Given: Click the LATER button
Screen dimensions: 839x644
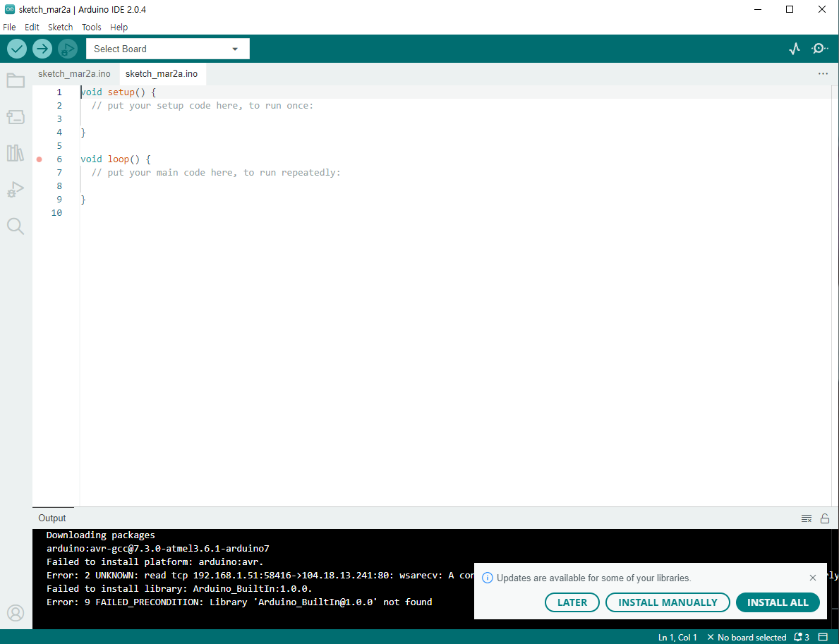Looking at the screenshot, I should click(572, 602).
